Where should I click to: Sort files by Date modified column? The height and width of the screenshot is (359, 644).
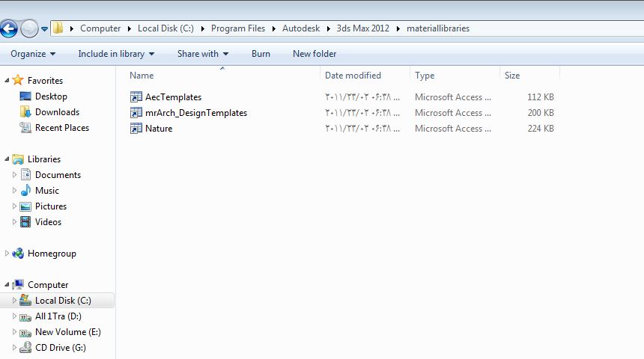coord(353,76)
